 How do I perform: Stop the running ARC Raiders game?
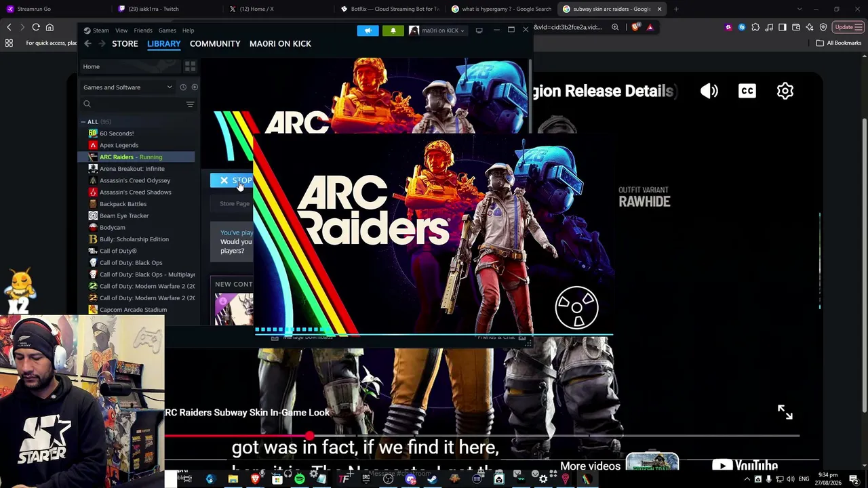[232, 180]
